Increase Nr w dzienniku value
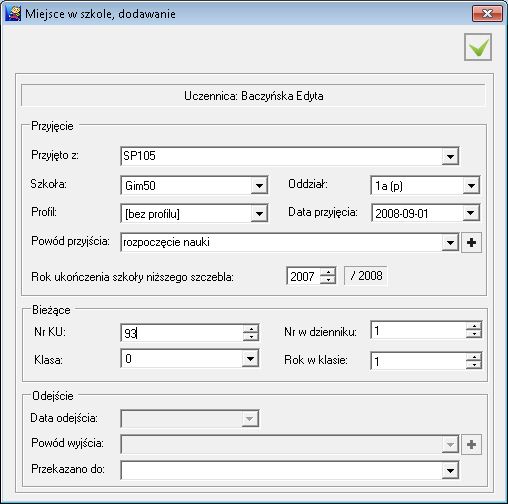This screenshot has width=508, height=504. (474, 326)
